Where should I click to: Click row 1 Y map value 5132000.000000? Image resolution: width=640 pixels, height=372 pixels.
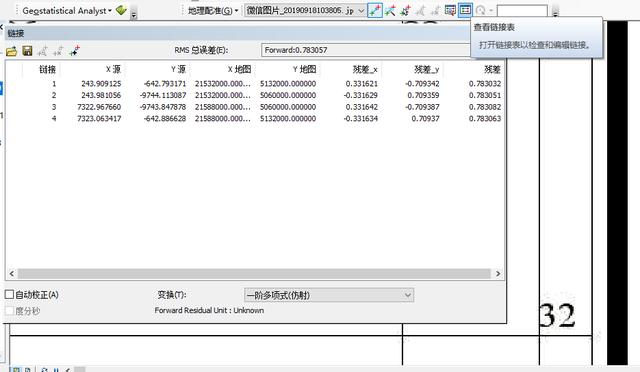tap(288, 84)
